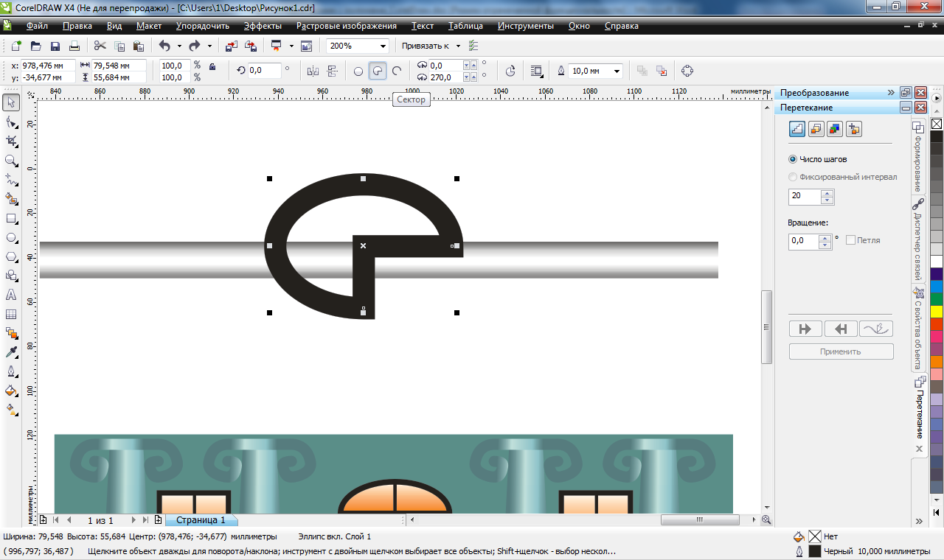This screenshot has height=560, width=944.
Task: Open the Текст menu
Action: tap(423, 26)
